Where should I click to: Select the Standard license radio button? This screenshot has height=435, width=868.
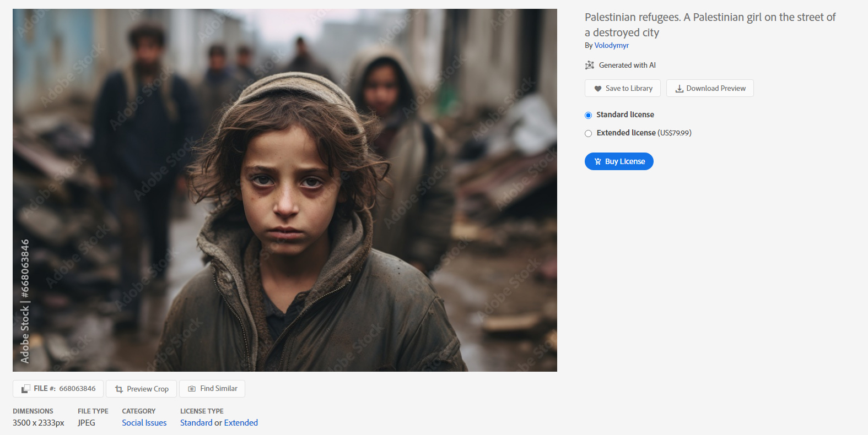coord(588,115)
